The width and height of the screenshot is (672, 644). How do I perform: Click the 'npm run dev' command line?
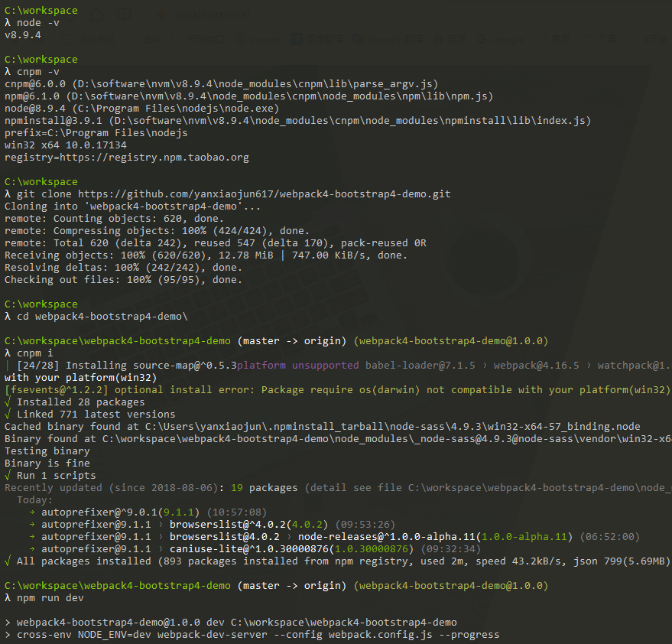(x=44, y=597)
